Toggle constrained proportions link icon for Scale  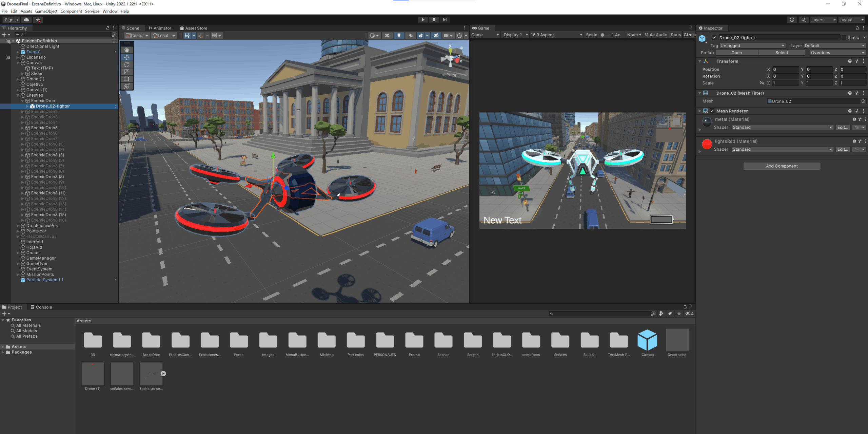762,83
